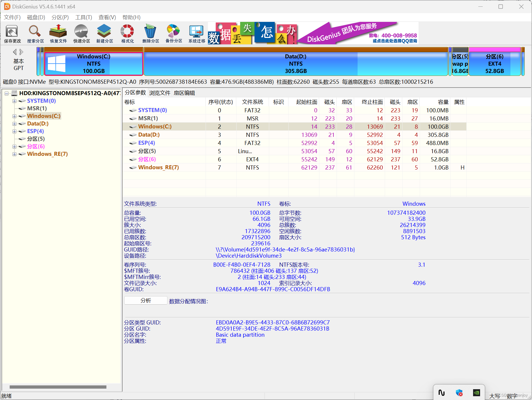Click the Format (格式化) toolbar icon
The height and width of the screenshot is (400, 532).
pyautogui.click(x=127, y=34)
